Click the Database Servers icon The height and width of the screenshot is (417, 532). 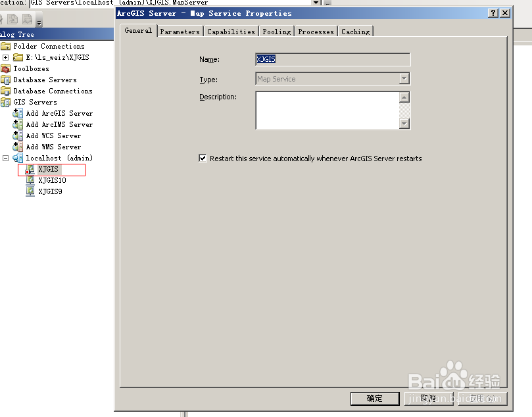pos(5,80)
